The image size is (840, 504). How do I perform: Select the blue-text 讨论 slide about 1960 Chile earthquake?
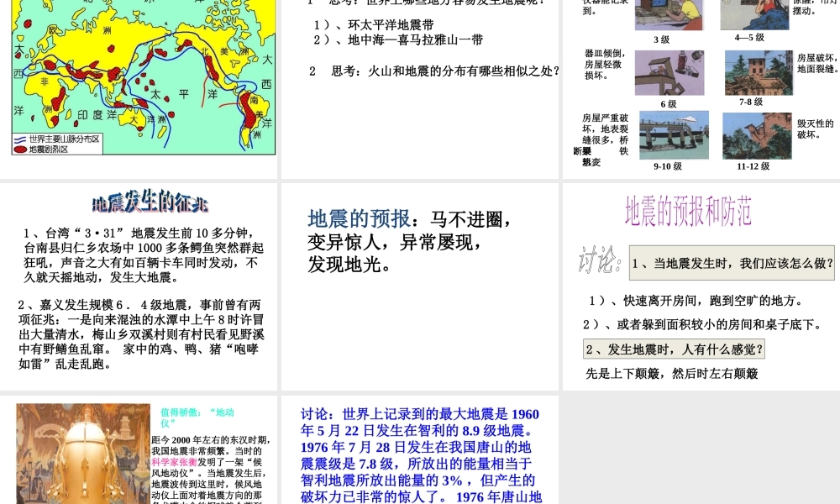(x=419, y=450)
